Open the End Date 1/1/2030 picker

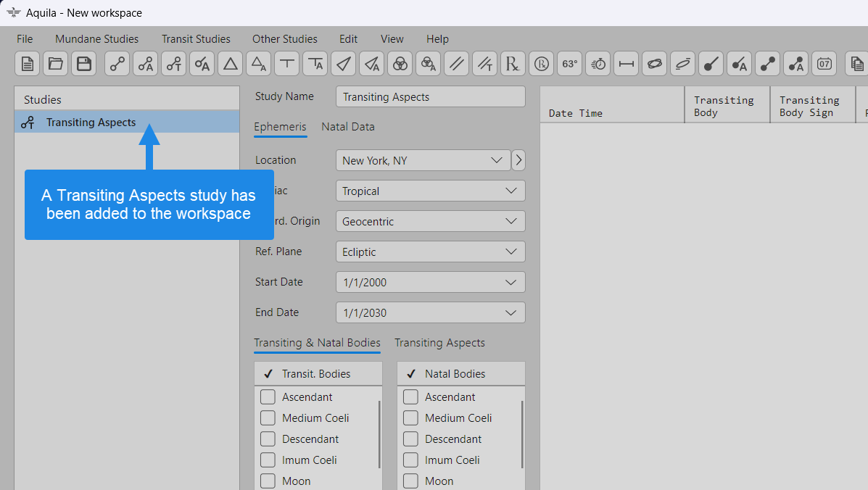click(x=430, y=312)
